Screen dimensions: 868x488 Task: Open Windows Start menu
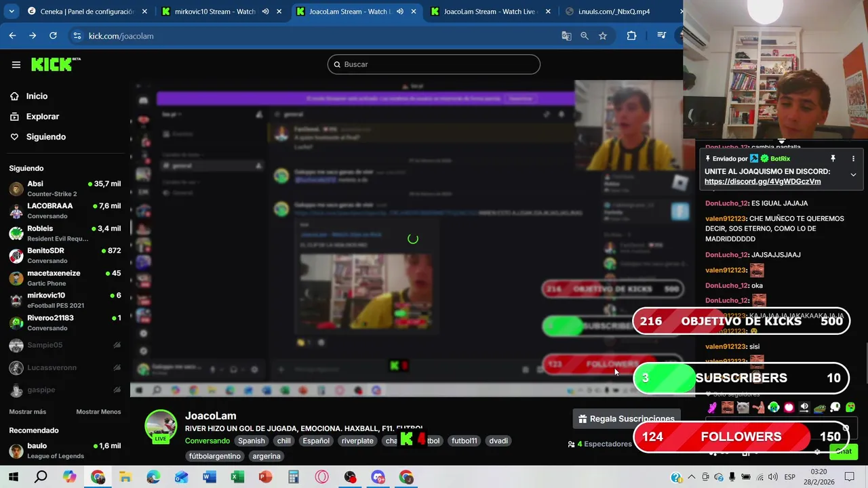coord(13,477)
